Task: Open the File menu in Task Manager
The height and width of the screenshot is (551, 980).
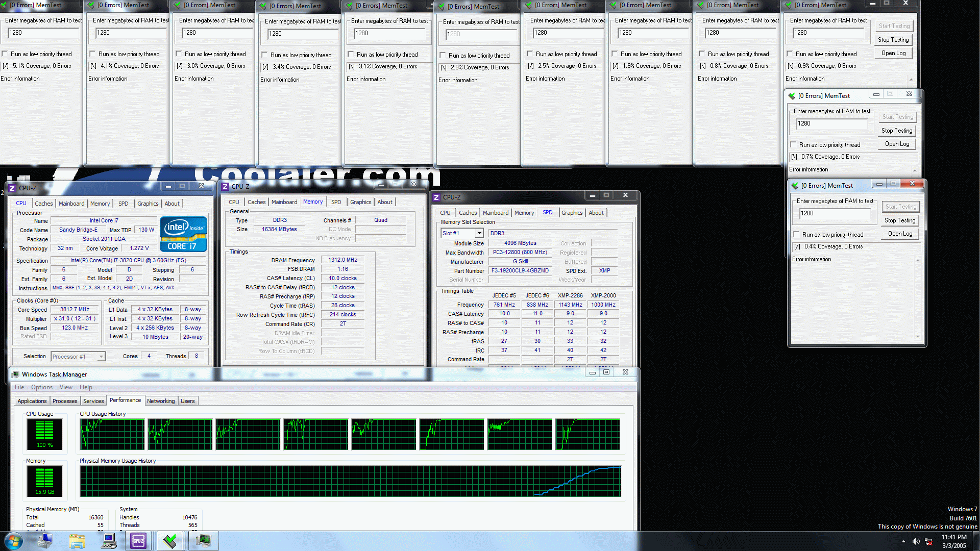Action: pos(19,387)
